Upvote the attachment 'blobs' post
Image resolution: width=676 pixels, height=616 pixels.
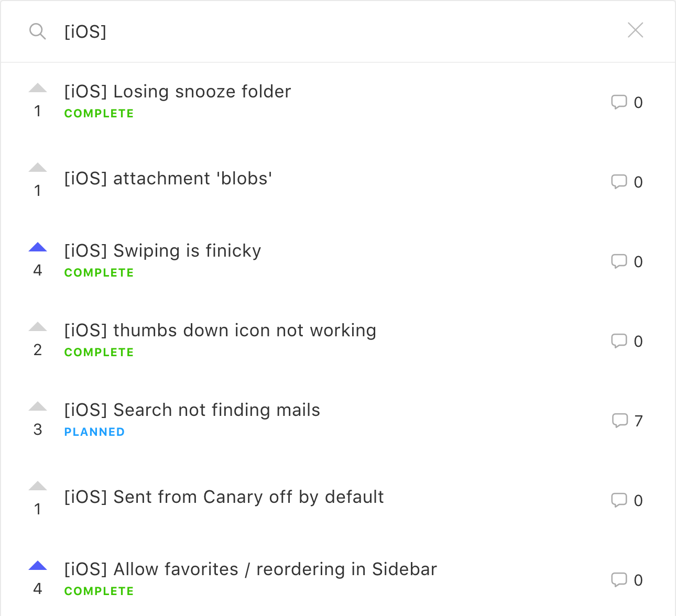pyautogui.click(x=38, y=168)
